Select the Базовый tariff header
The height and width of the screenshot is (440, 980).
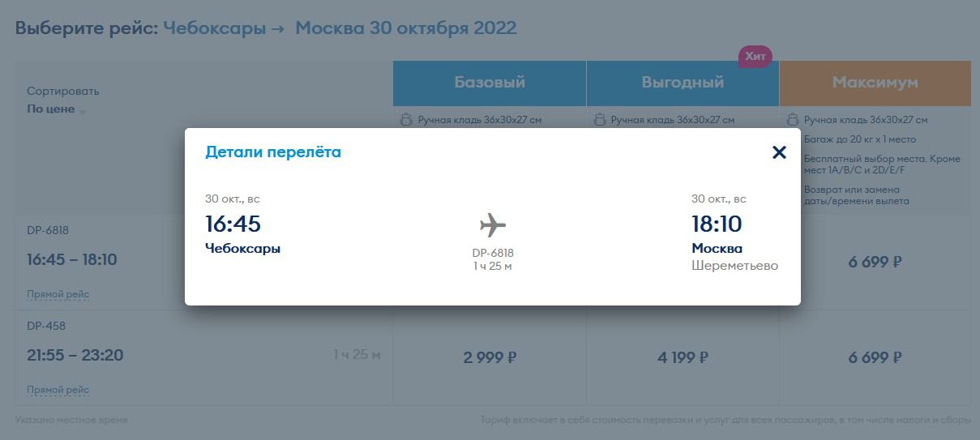[490, 83]
